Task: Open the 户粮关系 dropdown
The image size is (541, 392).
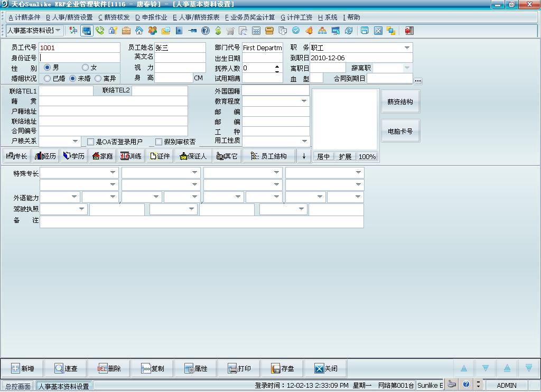Action: (75, 141)
